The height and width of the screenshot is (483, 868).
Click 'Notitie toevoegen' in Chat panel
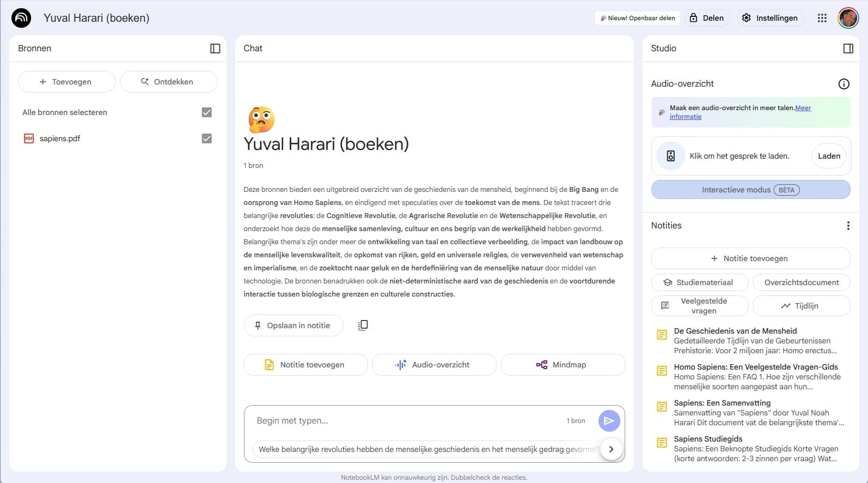[x=306, y=365]
